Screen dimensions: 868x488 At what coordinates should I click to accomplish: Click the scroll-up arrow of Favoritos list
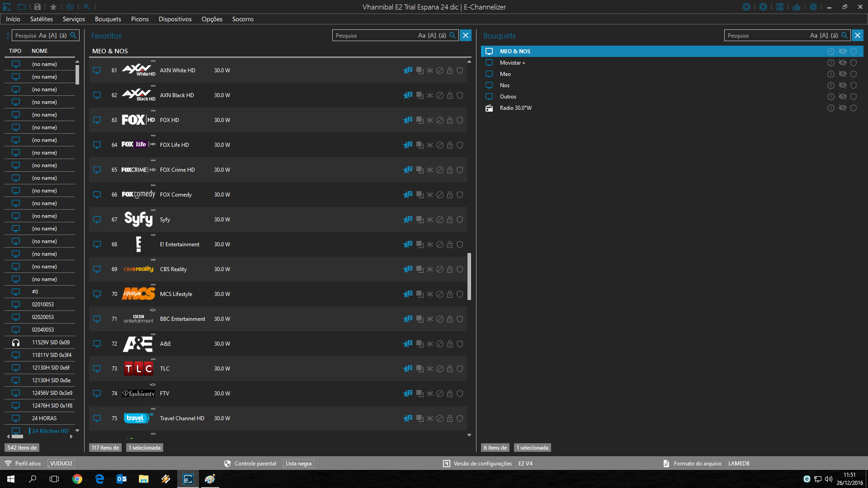(469, 61)
